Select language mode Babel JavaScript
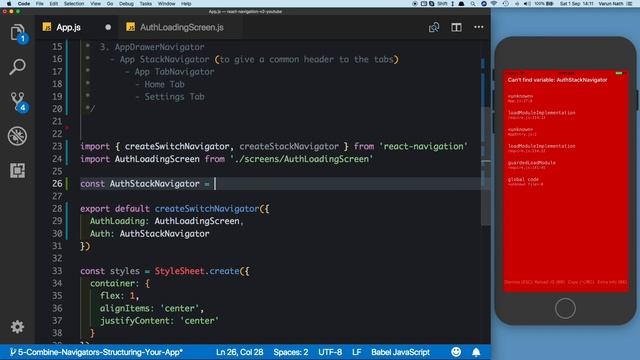 (x=400, y=352)
